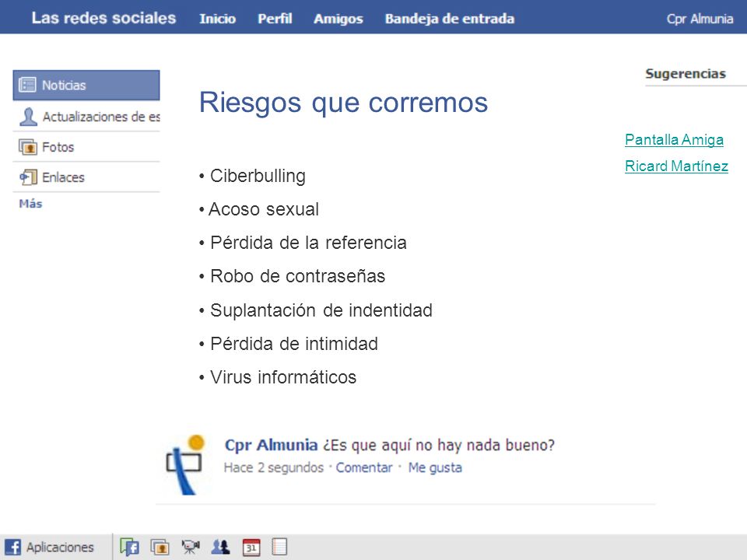
Task: Click the Riesgos que corremos heading
Action: (343, 103)
